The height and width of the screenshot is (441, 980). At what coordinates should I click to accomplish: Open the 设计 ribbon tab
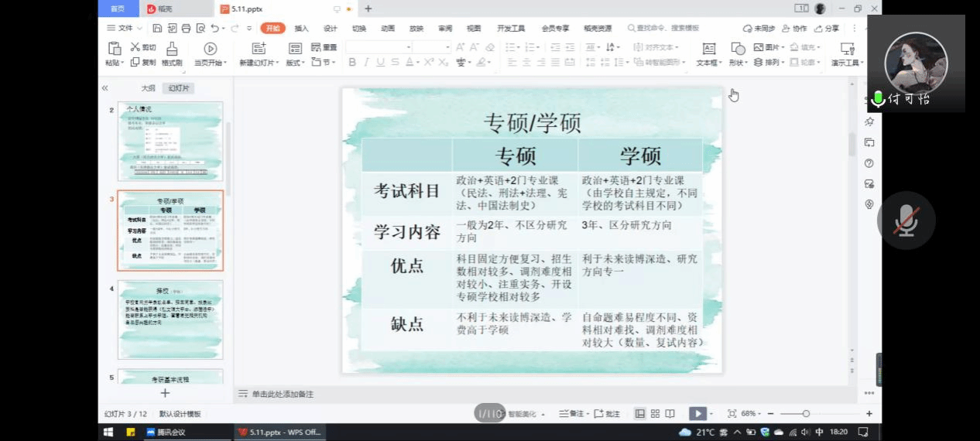[x=331, y=29]
